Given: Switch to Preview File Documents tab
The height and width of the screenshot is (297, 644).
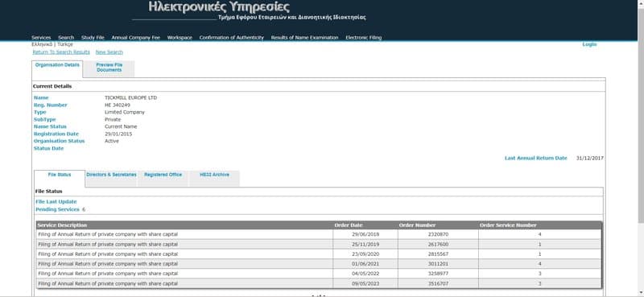Looking at the screenshot, I should (109, 68).
